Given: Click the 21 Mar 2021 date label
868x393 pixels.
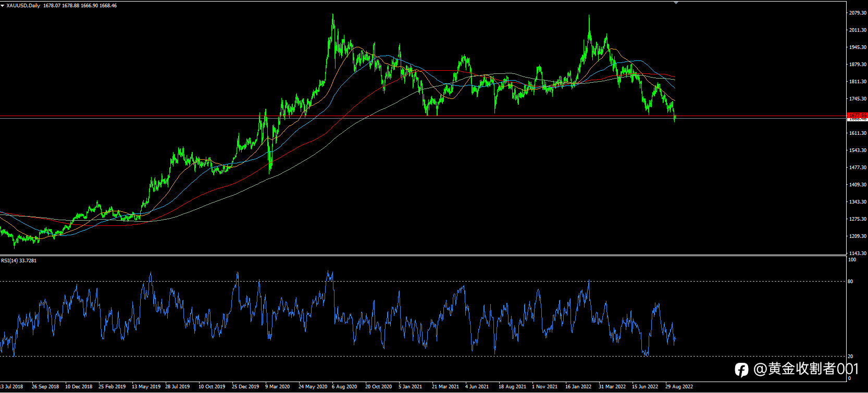Looking at the screenshot, I should pyautogui.click(x=445, y=387).
